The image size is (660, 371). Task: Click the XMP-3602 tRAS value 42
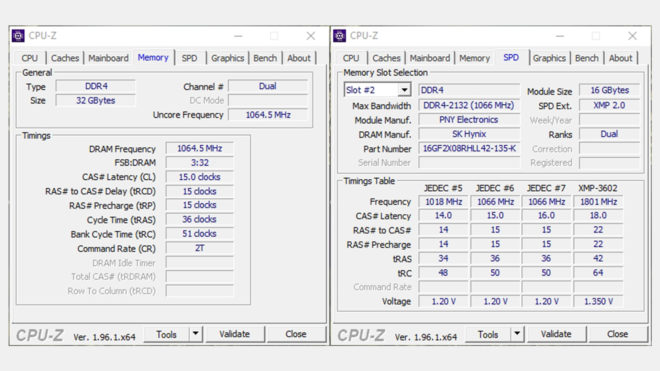[x=598, y=259]
